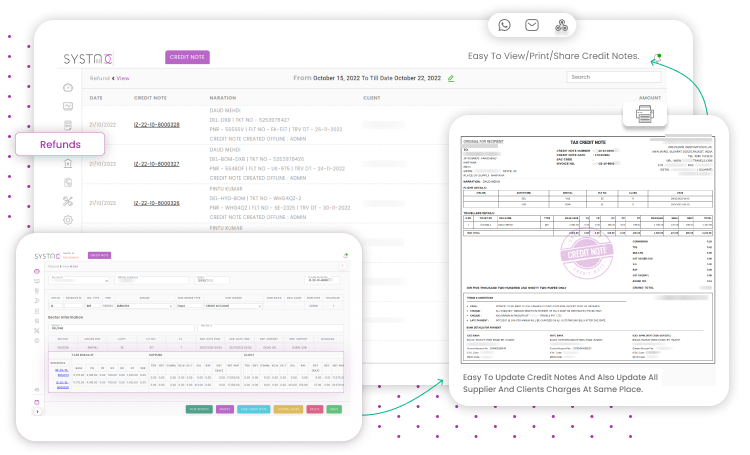Click the tools icon in the sidebar
750x455 pixels.
pos(67,200)
